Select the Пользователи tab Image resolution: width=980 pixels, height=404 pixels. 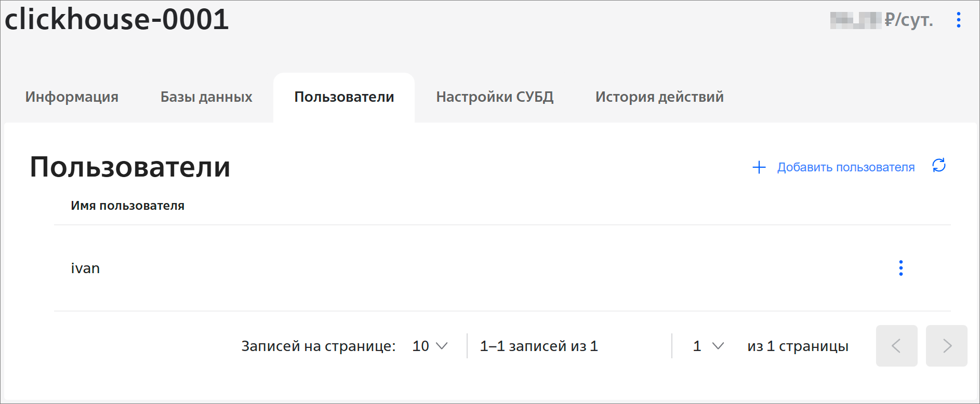click(344, 97)
